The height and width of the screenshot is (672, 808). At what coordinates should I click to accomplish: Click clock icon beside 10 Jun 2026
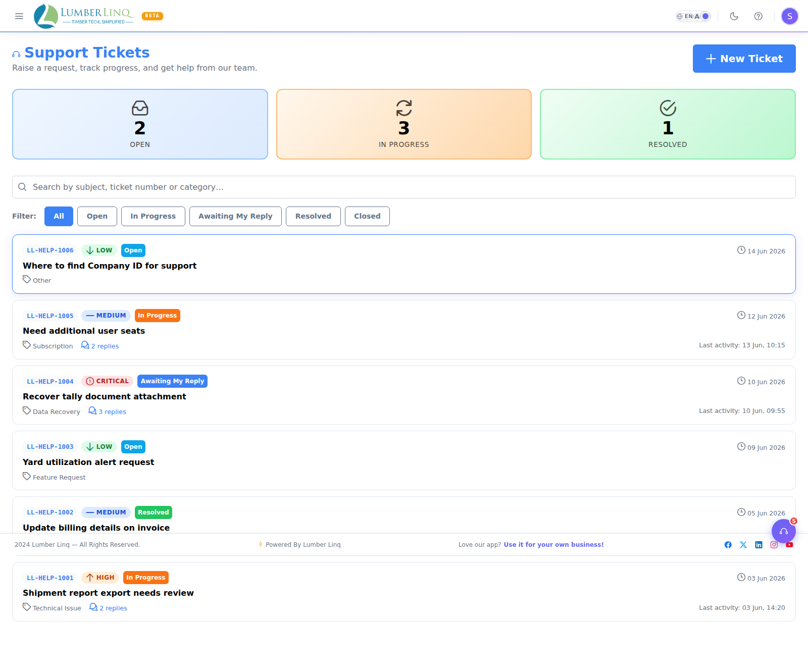click(741, 381)
